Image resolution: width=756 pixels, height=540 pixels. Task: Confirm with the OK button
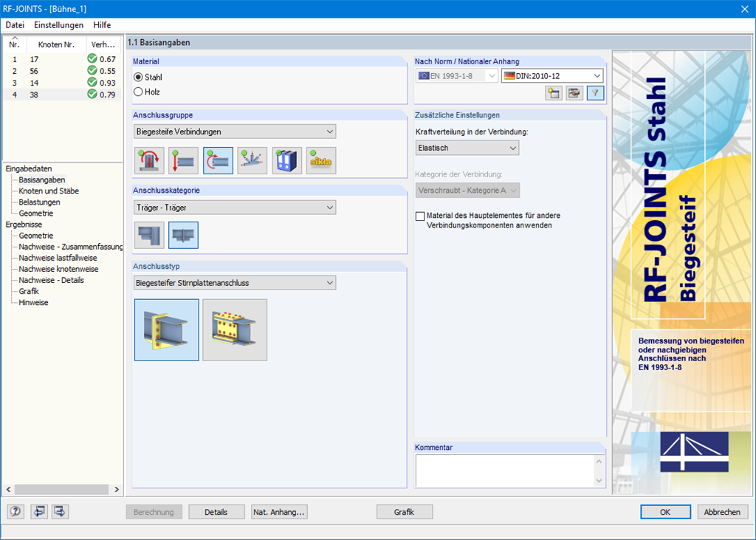pos(665,512)
